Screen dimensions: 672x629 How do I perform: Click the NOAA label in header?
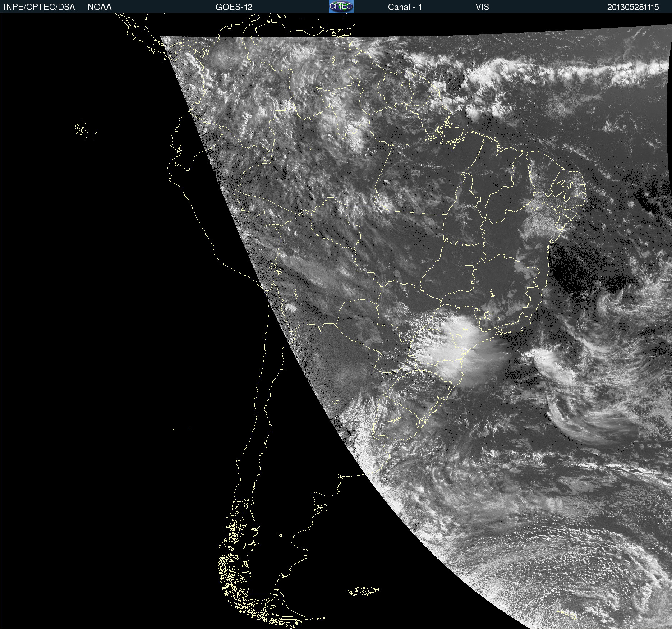(x=100, y=7)
